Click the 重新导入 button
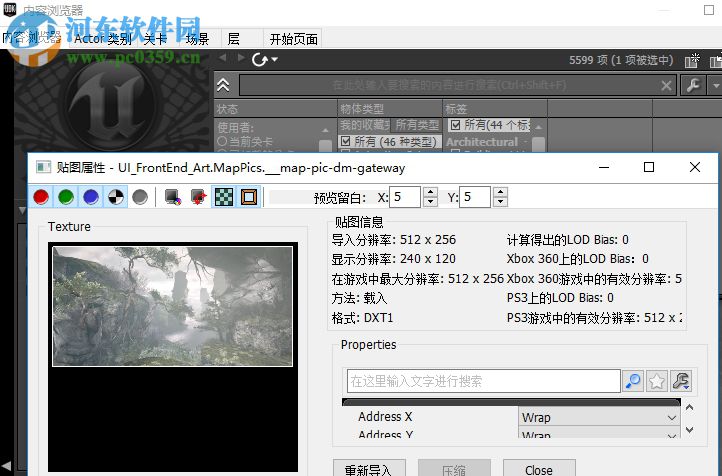 click(x=369, y=469)
